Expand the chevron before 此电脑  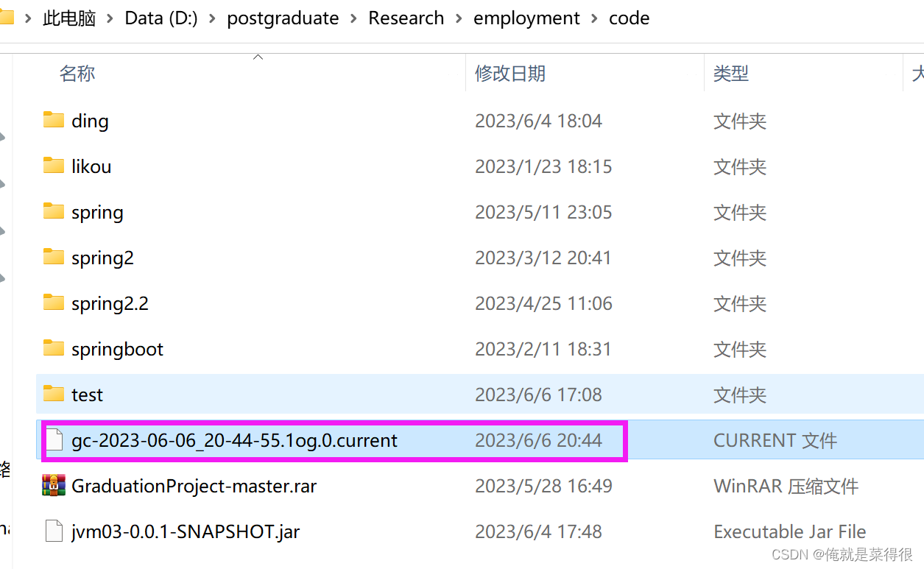(28, 18)
